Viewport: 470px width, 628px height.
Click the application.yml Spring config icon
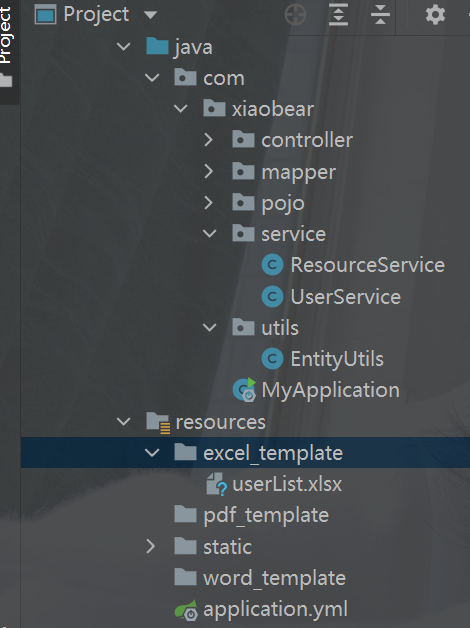[x=186, y=610]
